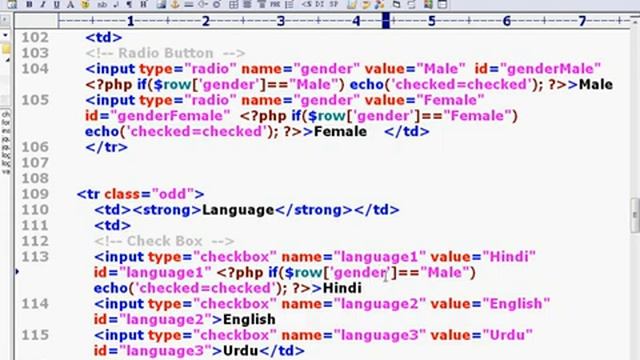The image size is (640, 360).
Task: Open the folder icon in left sidebar
Action: (x=6, y=49)
